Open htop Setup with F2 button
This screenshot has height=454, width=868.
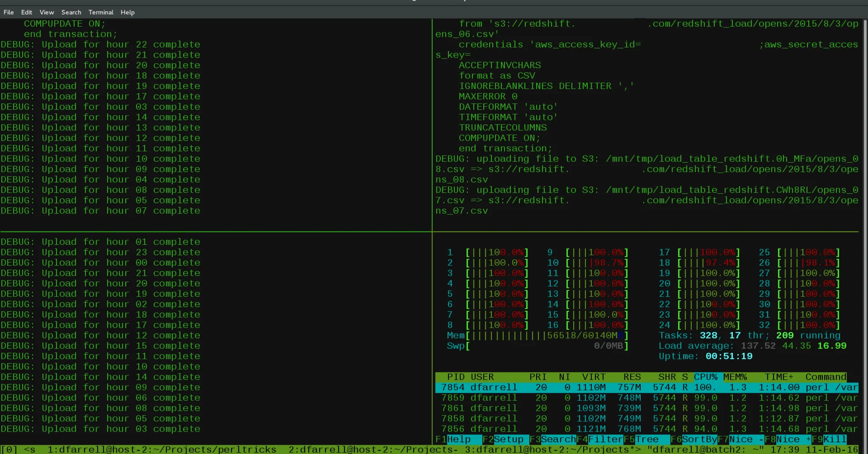click(508, 440)
